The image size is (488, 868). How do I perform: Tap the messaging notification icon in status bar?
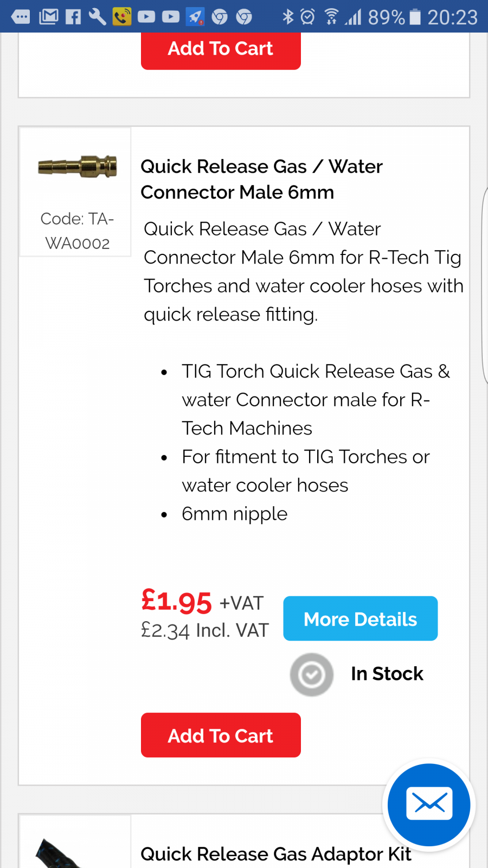point(21,17)
